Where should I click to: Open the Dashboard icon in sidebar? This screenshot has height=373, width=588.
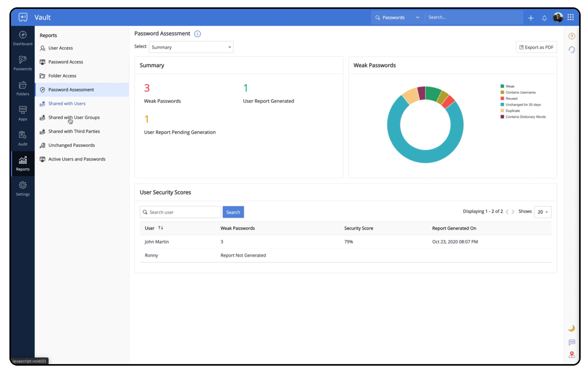[23, 36]
